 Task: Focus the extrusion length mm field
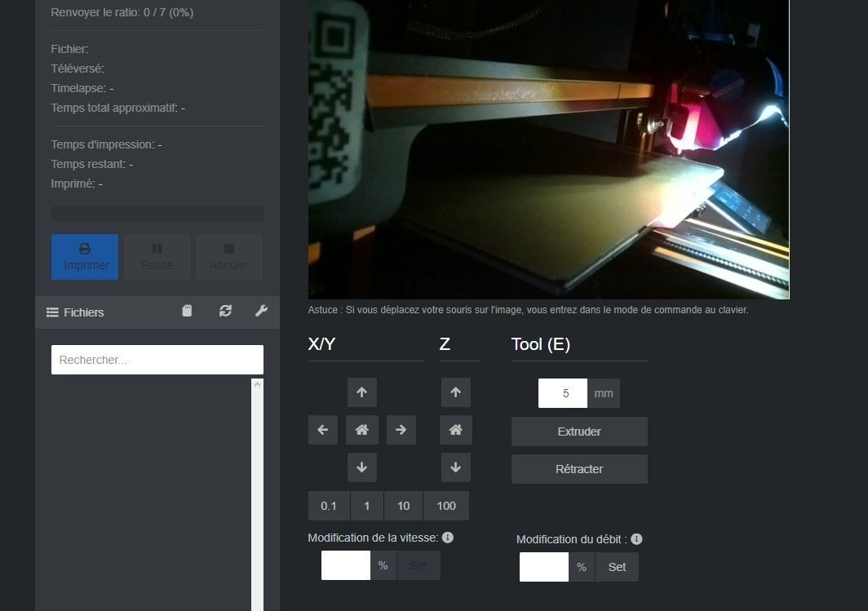point(562,393)
